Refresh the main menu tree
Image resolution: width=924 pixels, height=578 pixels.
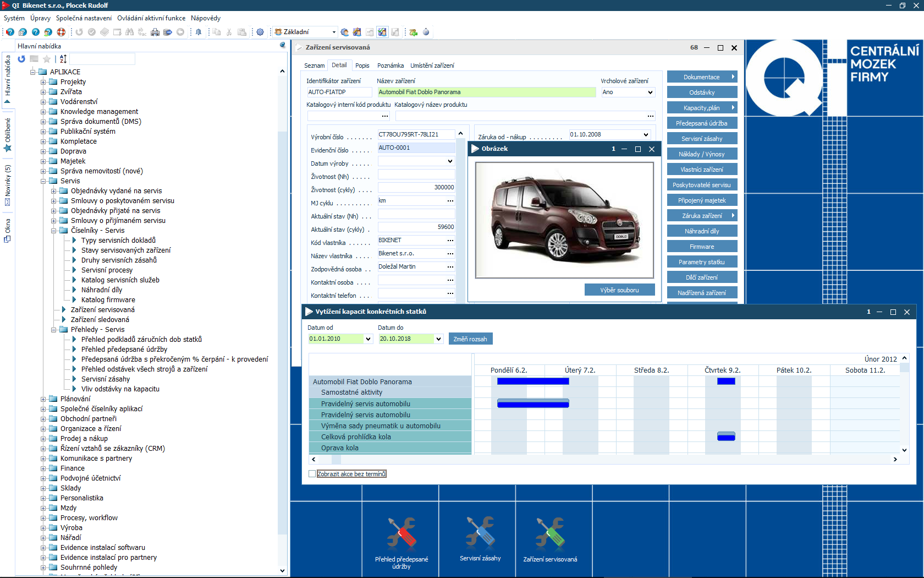(21, 59)
